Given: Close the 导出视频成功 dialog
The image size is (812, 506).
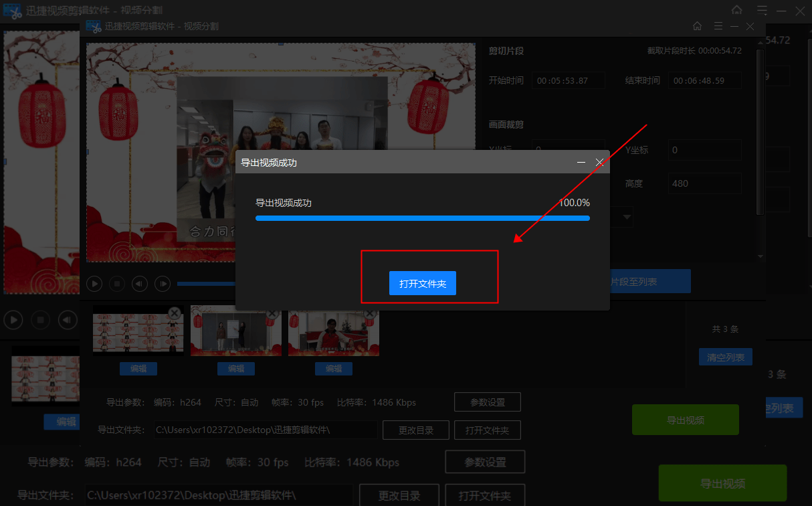Looking at the screenshot, I should [x=599, y=163].
